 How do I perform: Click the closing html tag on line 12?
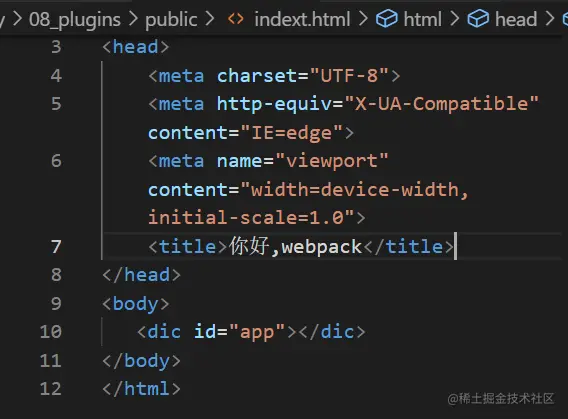(x=141, y=389)
